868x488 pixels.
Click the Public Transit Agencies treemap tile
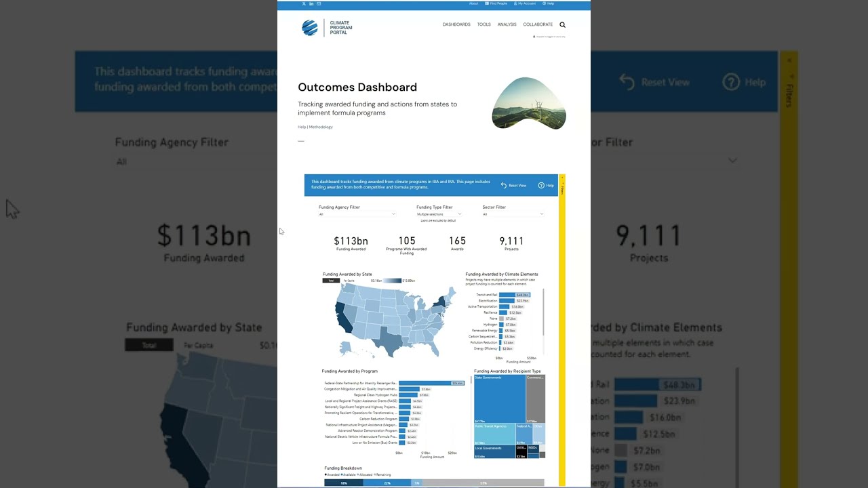(x=494, y=434)
